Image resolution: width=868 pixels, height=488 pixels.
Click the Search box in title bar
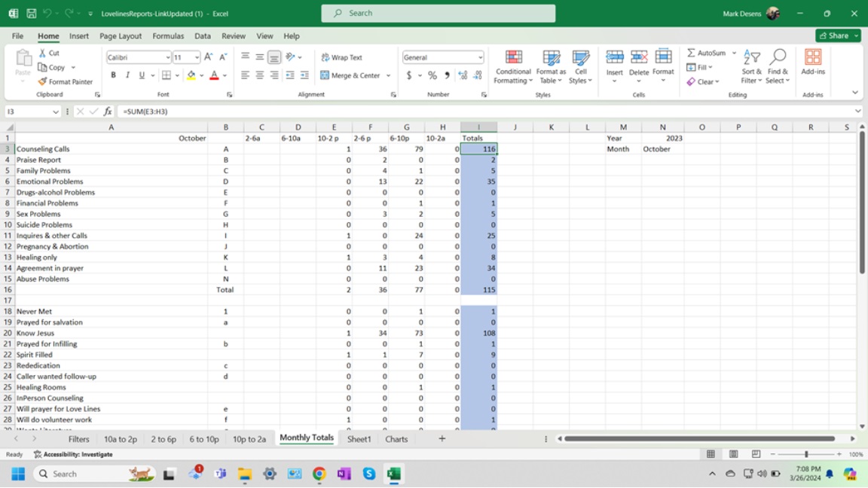439,13
